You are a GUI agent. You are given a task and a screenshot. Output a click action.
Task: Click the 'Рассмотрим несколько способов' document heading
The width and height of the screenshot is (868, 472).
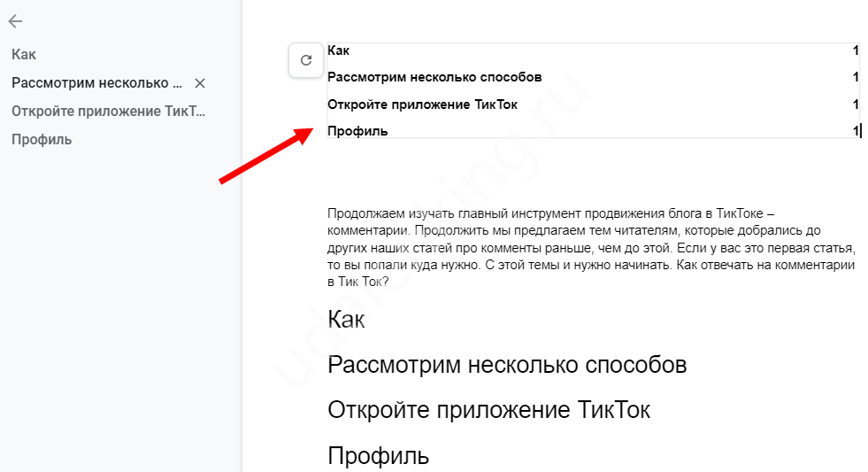507,365
